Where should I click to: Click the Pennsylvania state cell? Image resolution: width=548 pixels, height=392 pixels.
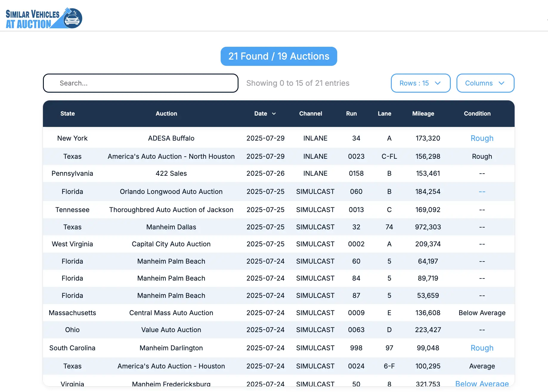point(72,173)
